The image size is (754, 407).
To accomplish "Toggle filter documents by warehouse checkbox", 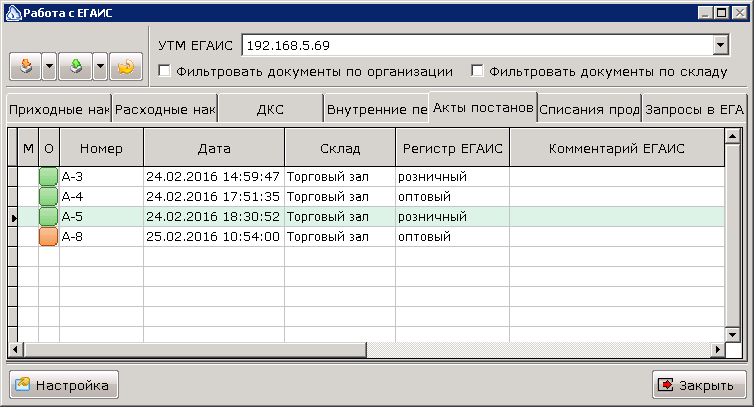I will (x=477, y=71).
